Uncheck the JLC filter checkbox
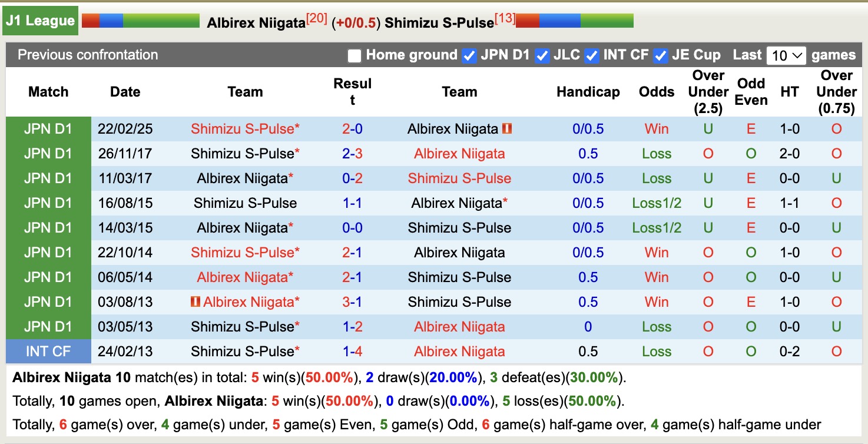 click(541, 55)
